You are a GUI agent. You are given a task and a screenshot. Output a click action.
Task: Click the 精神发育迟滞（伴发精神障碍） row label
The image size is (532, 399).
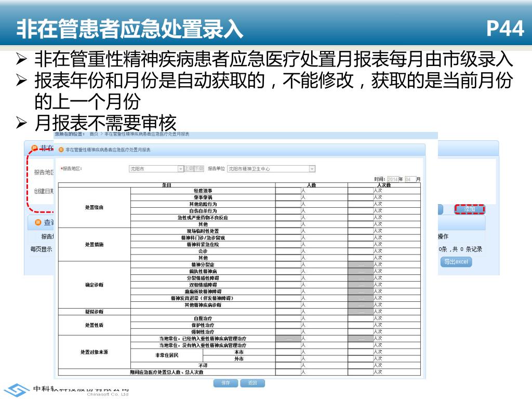click(203, 298)
